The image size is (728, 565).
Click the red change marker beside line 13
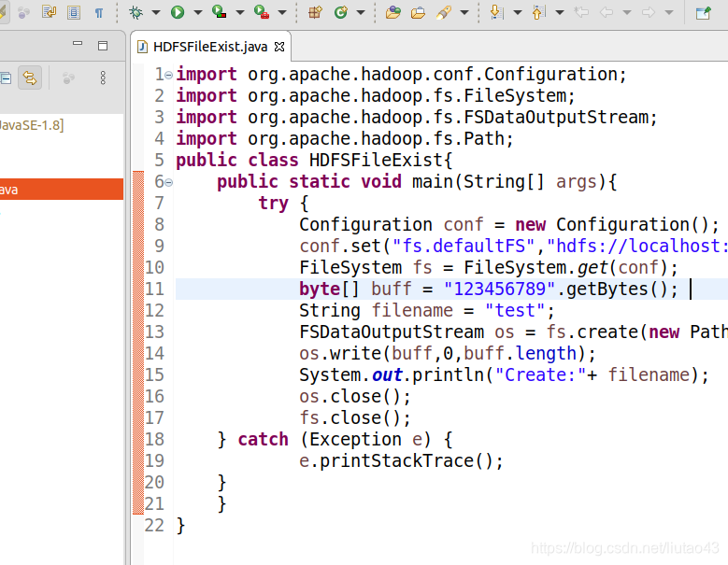(x=138, y=332)
